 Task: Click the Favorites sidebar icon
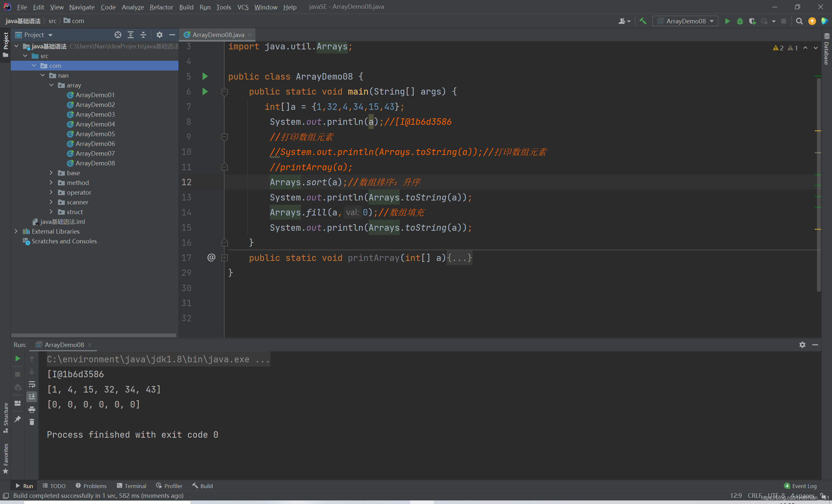5,460
